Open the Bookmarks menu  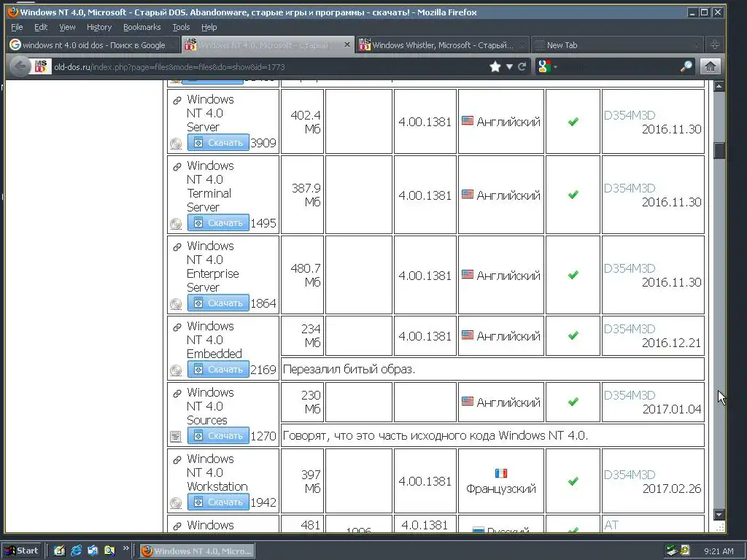click(x=142, y=27)
